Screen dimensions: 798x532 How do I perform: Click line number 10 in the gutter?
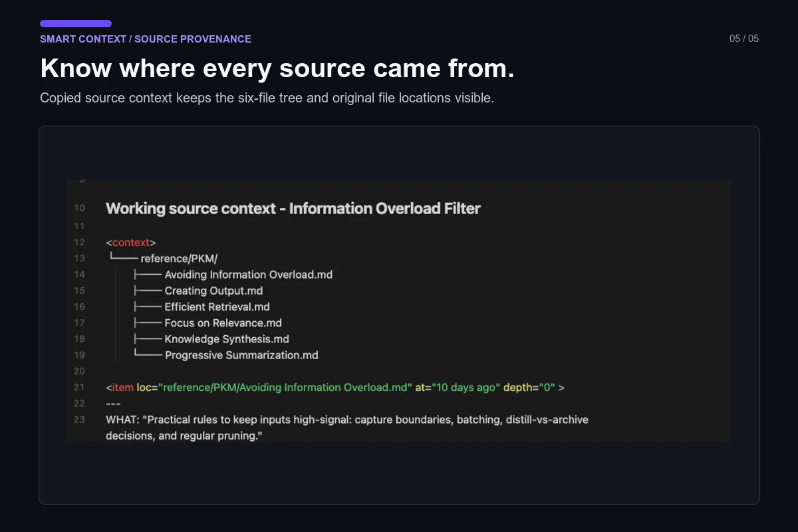80,208
